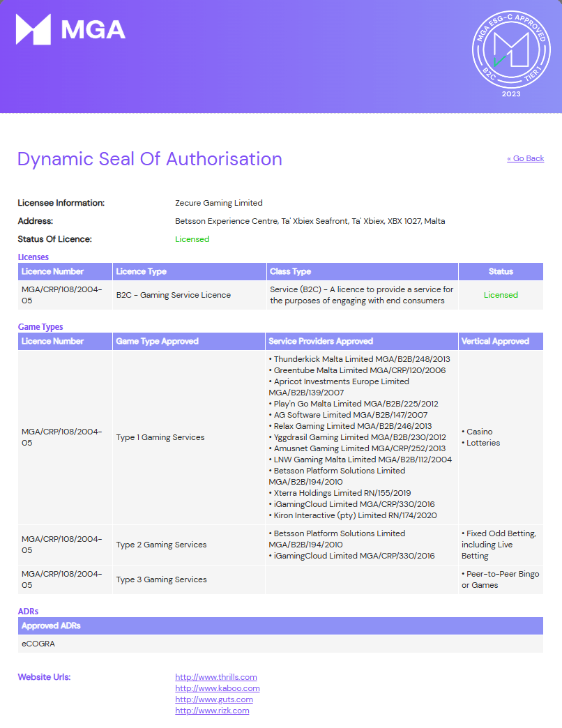This screenshot has height=728, width=562.
Task: Click the Lotteries vertical entry
Action: pyautogui.click(x=481, y=443)
